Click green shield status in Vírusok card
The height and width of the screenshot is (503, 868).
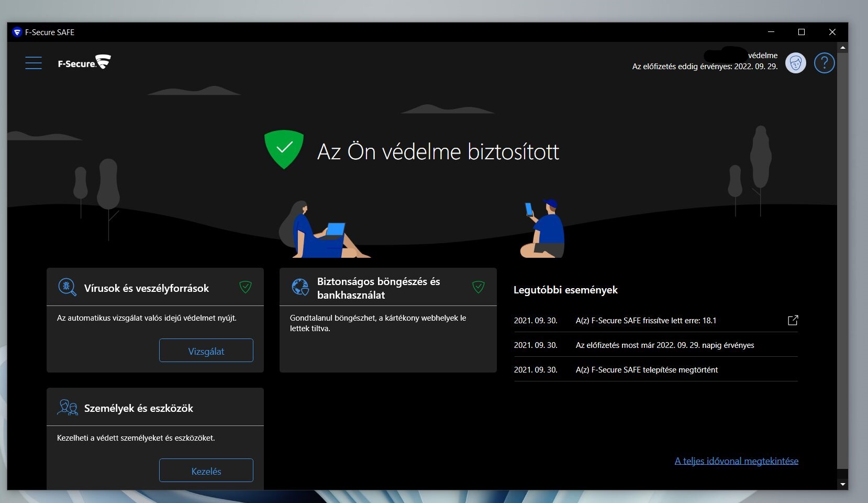246,287
